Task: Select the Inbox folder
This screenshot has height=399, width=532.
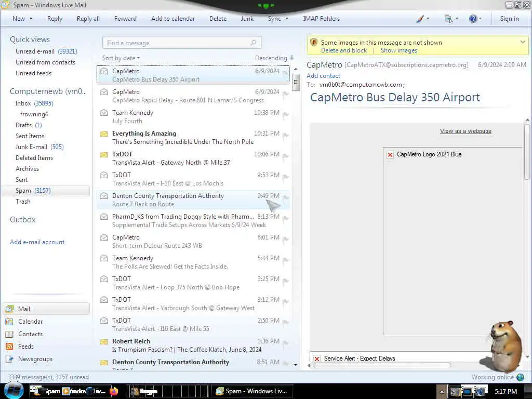Action: point(34,103)
